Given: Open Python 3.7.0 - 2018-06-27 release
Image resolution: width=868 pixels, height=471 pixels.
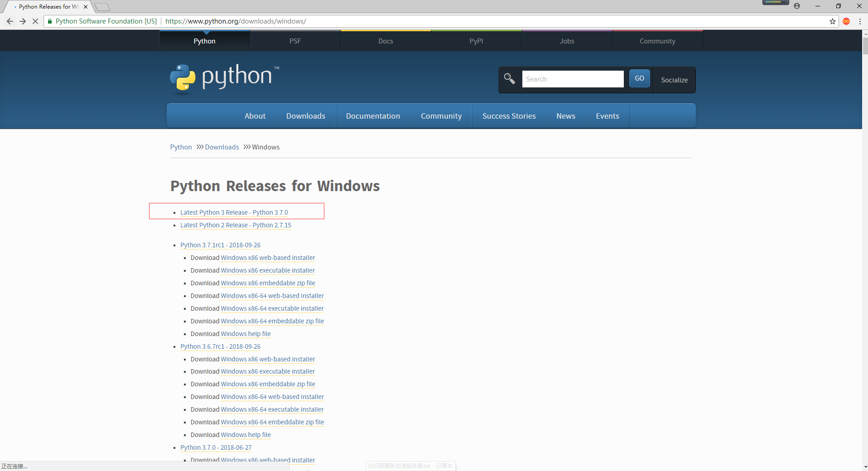Looking at the screenshot, I should click(x=216, y=447).
